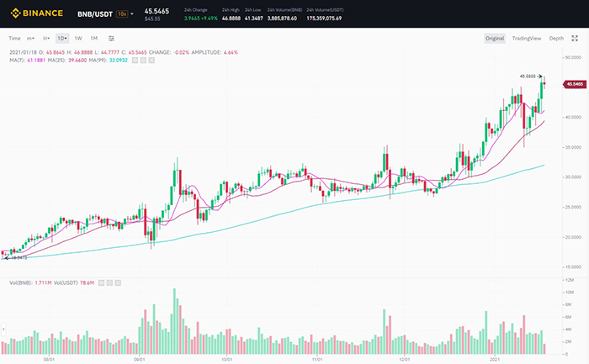Open MA indicator settings icon
The image size is (589, 364).
click(142, 61)
